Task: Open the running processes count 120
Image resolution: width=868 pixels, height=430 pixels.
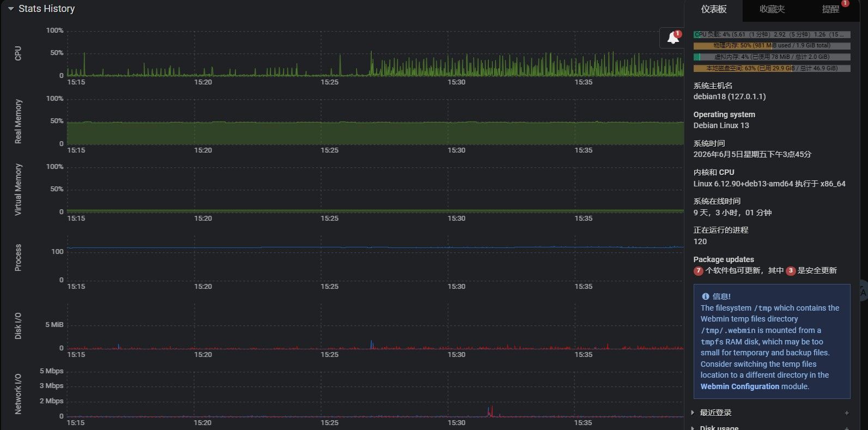Action: point(700,241)
